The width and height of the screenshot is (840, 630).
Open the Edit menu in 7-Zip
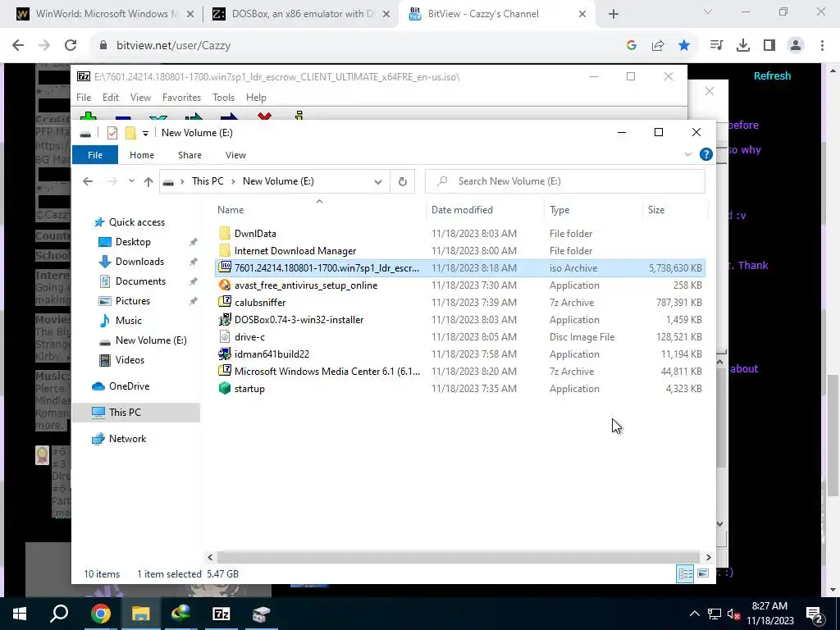point(111,98)
